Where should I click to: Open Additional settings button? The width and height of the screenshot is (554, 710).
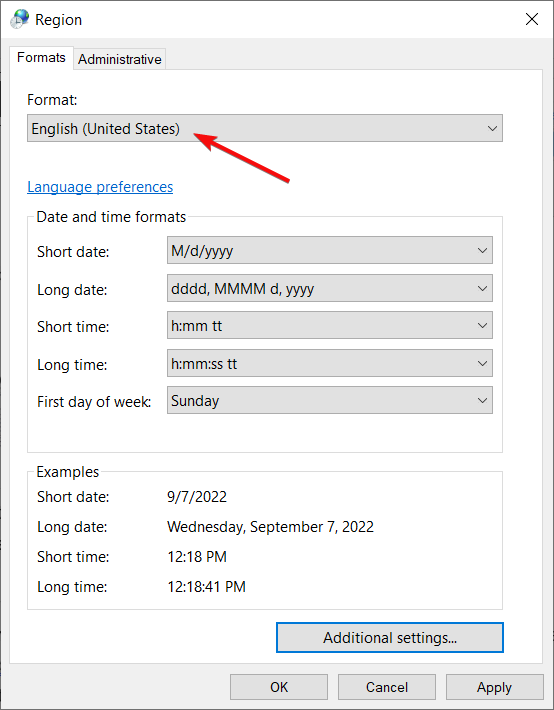(x=390, y=638)
